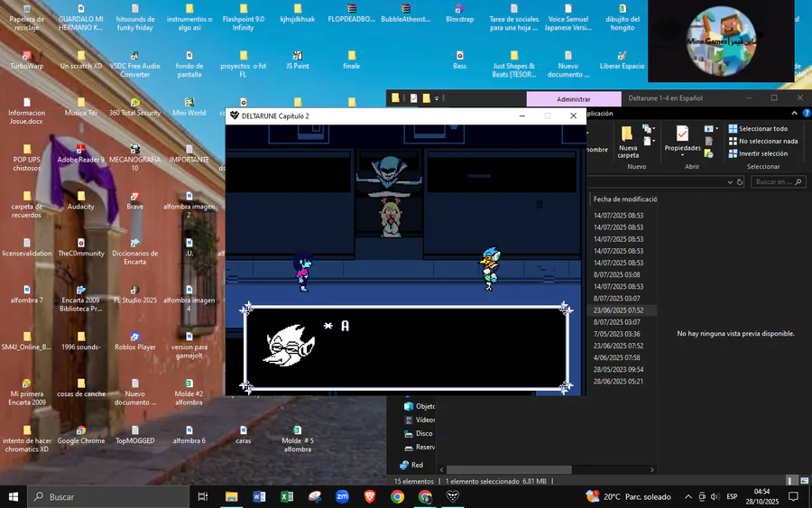This screenshot has width=812, height=508.
Task: Click the new folder icon in the Explorer quick access toolbar
Action: coord(426,97)
